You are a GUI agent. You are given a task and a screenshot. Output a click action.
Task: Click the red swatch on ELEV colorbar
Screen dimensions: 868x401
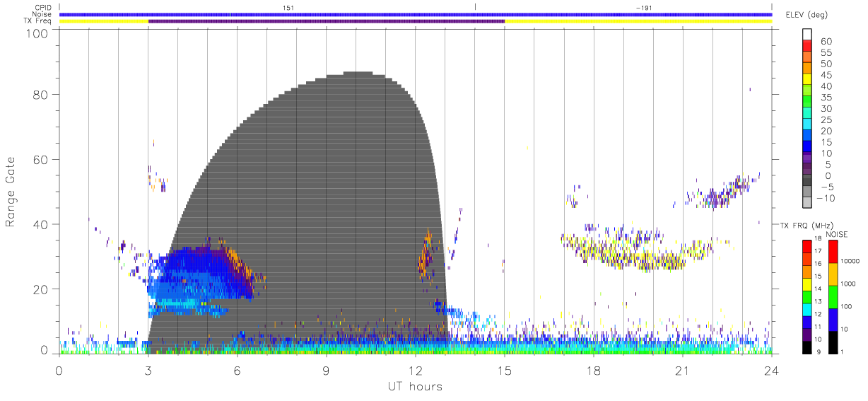click(808, 46)
